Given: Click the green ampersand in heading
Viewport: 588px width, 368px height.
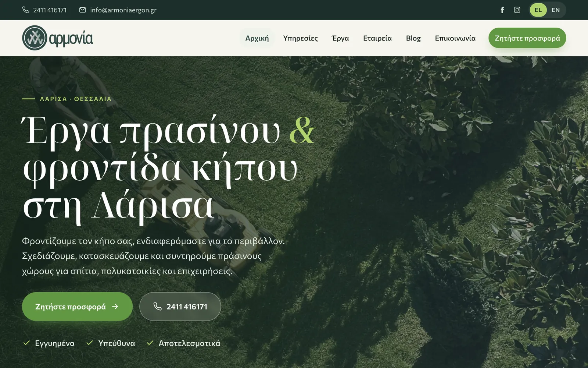Looking at the screenshot, I should (x=302, y=131).
